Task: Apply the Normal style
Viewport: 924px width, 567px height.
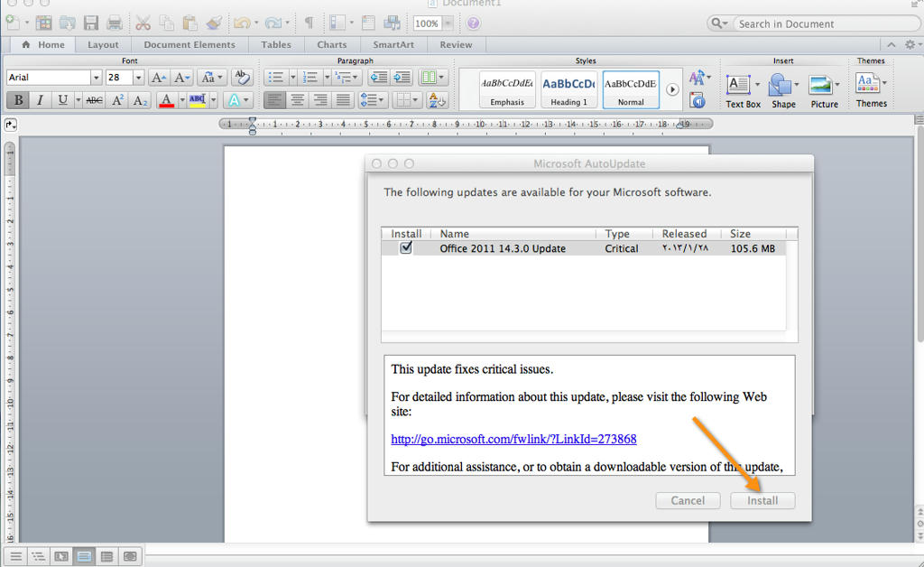Action: point(631,89)
